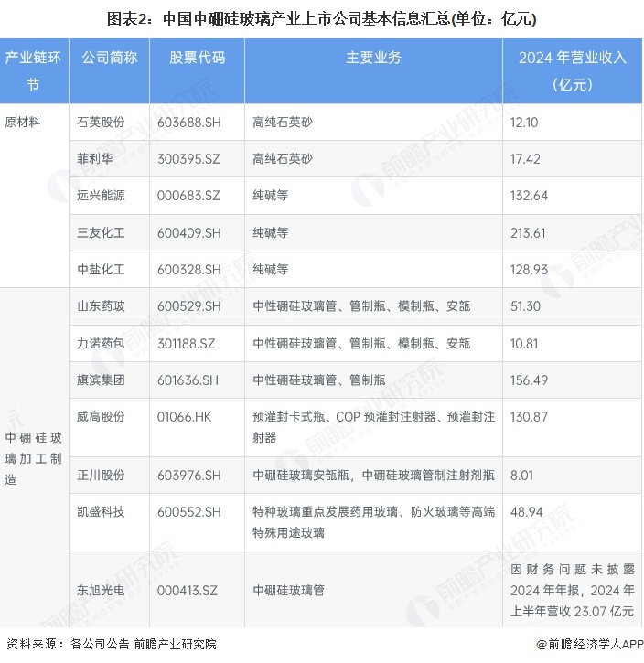Click revenue value 12.10
This screenshot has width=644, height=663.
coord(524,123)
